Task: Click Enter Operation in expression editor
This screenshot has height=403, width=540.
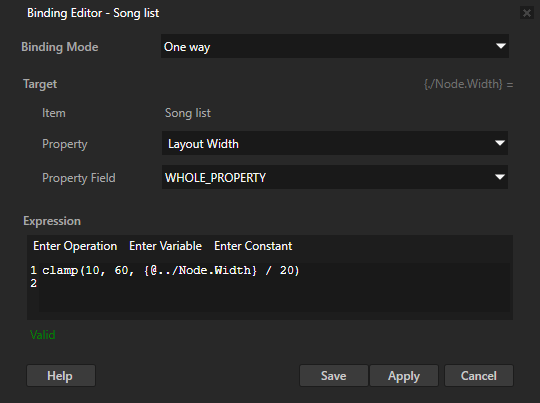Action: (x=75, y=246)
